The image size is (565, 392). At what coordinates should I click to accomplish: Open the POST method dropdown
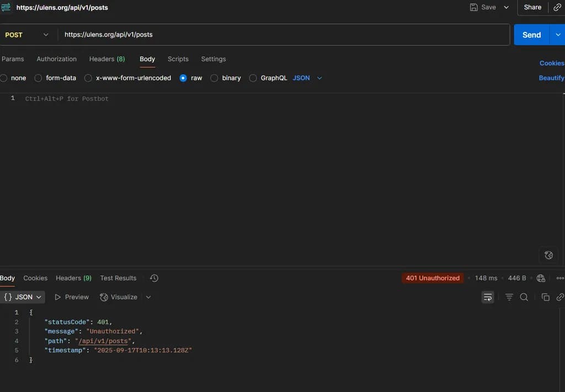coord(26,35)
